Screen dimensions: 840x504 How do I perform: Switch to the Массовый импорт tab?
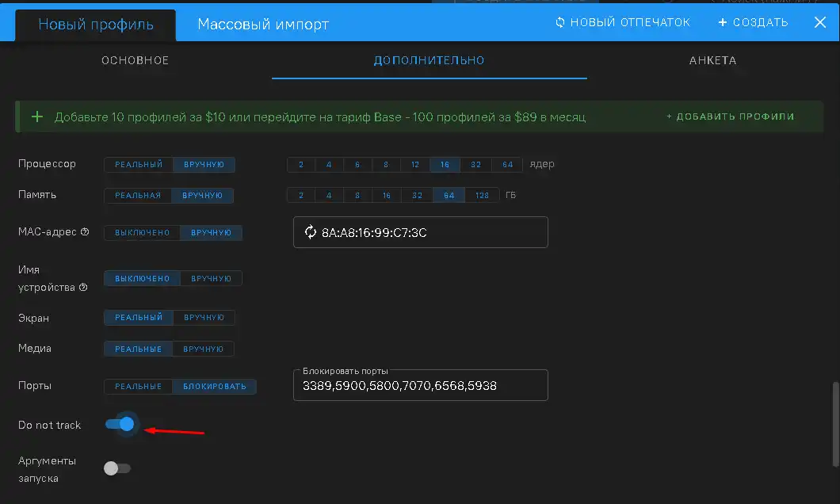pyautogui.click(x=263, y=24)
